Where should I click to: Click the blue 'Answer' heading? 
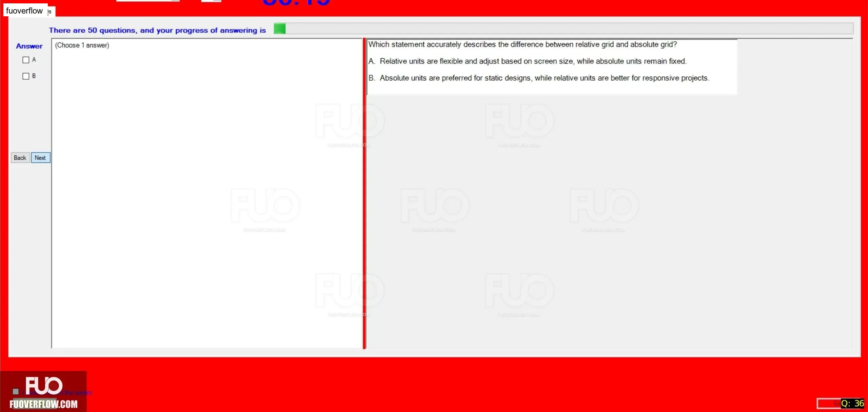[29, 46]
